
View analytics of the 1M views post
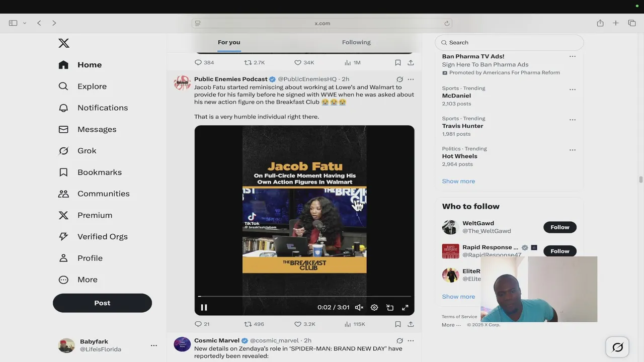353,63
